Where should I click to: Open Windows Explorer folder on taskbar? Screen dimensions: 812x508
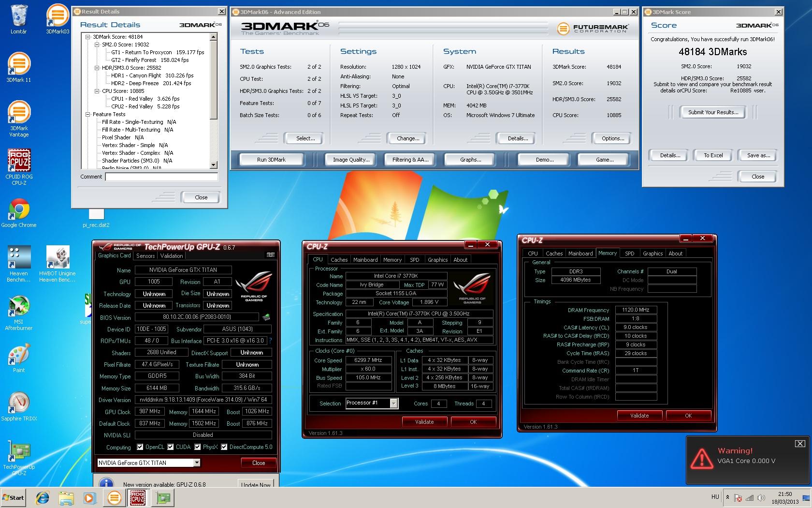click(66, 498)
